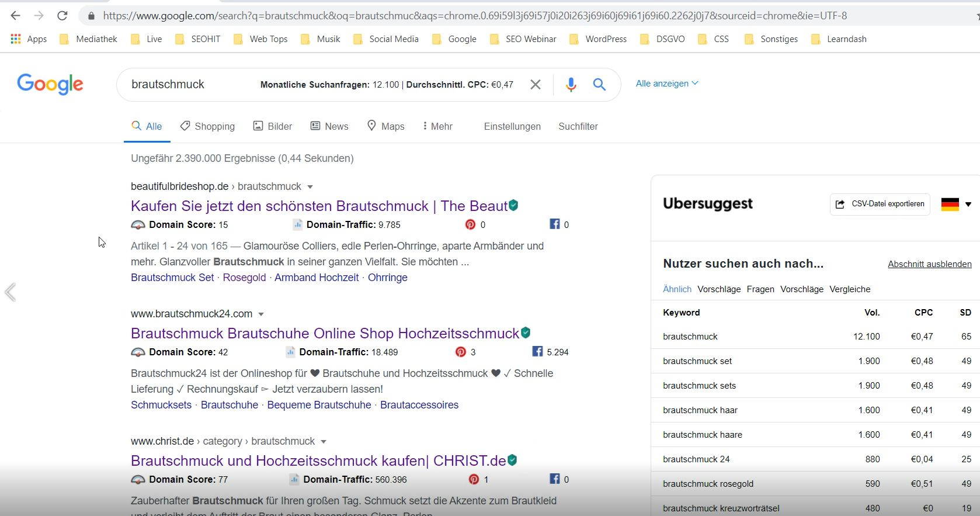
Task: Expand the Alle anzeigen dropdown
Action: pyautogui.click(x=666, y=84)
